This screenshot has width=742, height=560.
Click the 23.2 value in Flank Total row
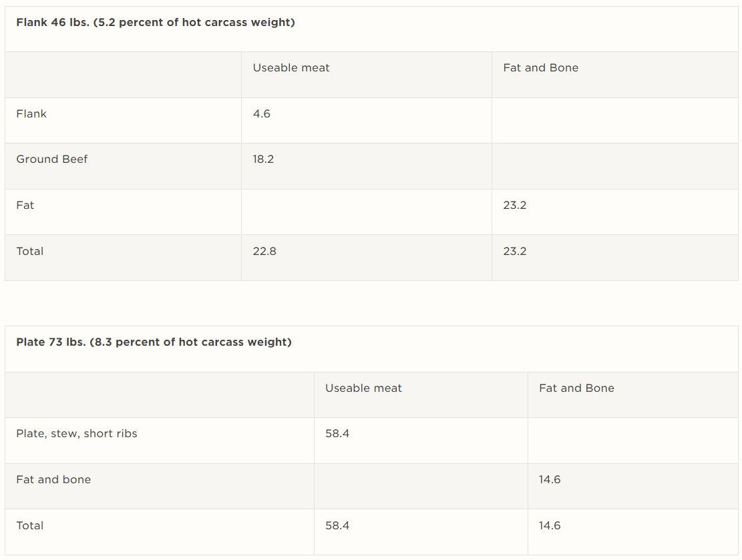point(515,252)
